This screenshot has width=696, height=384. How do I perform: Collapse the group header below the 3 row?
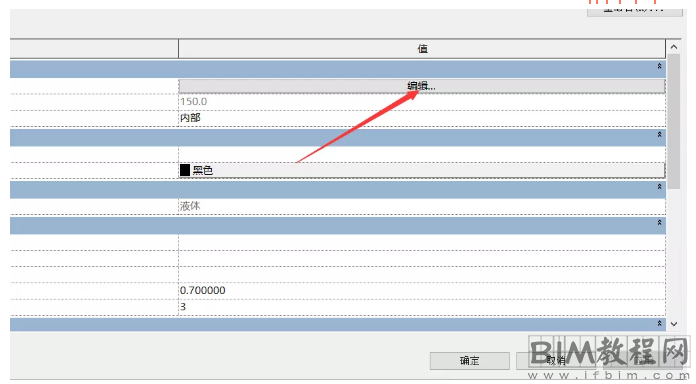[x=659, y=324]
